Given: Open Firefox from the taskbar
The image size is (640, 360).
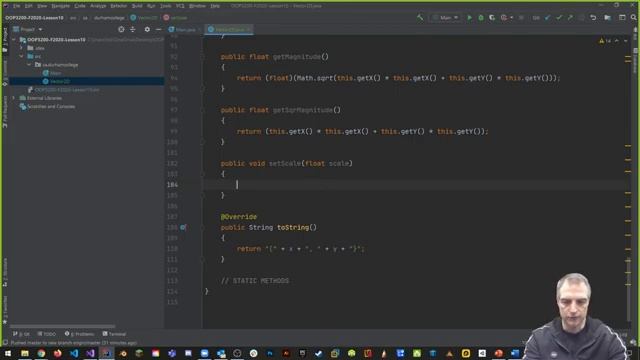Looking at the screenshot, I should [x=58, y=353].
